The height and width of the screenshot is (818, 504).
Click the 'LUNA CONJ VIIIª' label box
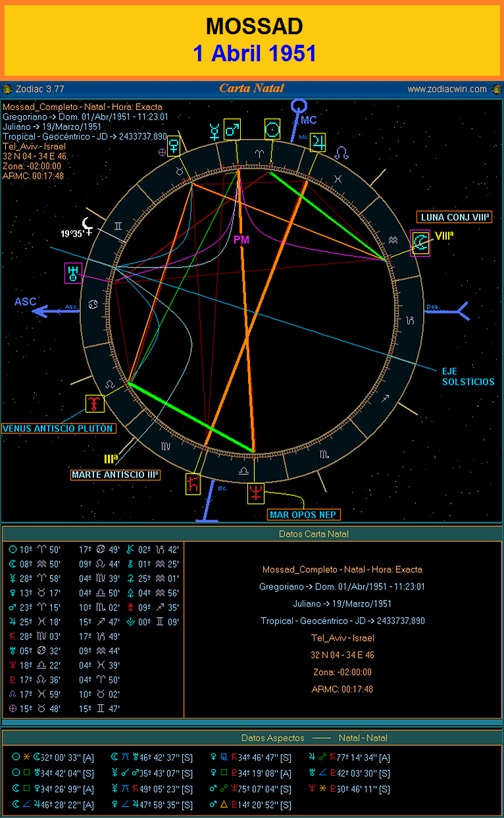pos(455,217)
